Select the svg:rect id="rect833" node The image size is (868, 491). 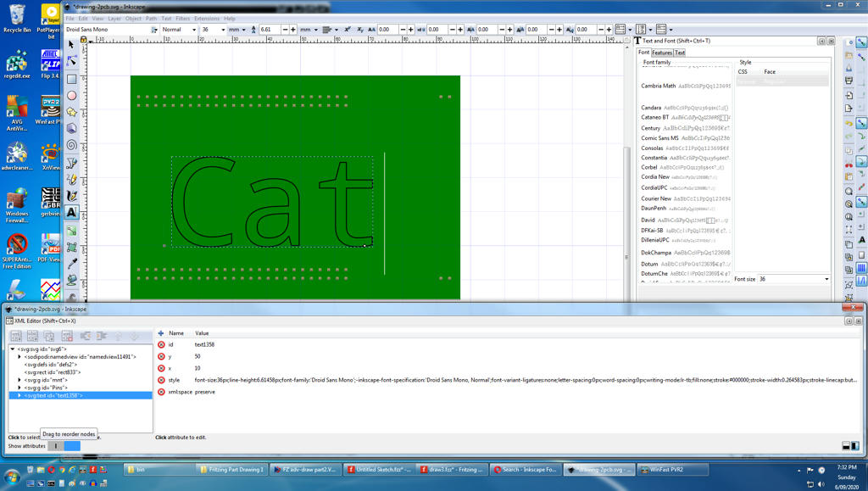(53, 372)
